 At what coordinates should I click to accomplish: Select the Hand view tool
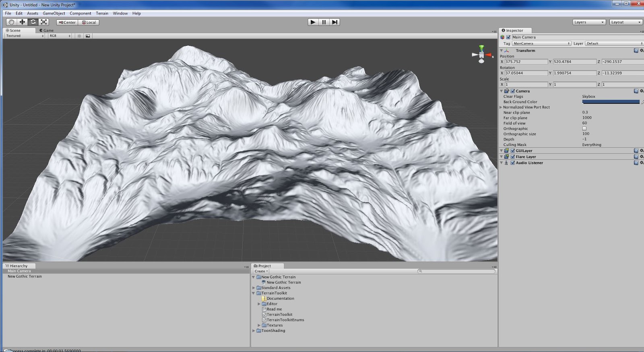11,22
